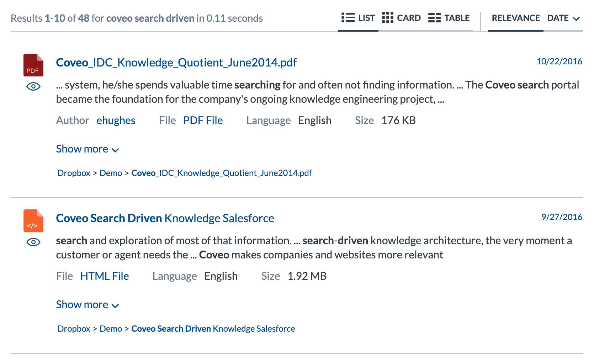Expand Show more under Salesforce result
Viewport: 594px width, 364px height.
pos(87,305)
